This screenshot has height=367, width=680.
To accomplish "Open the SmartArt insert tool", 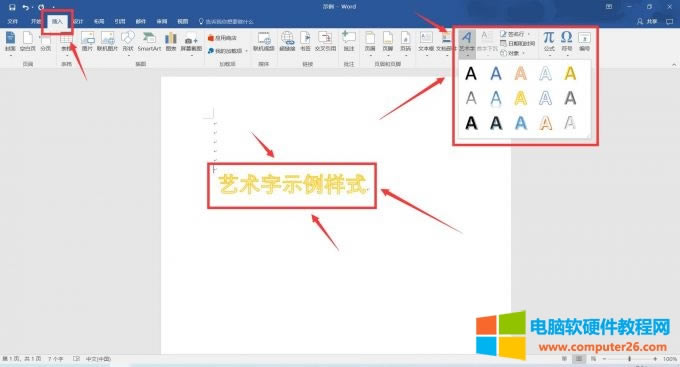I will (x=149, y=42).
